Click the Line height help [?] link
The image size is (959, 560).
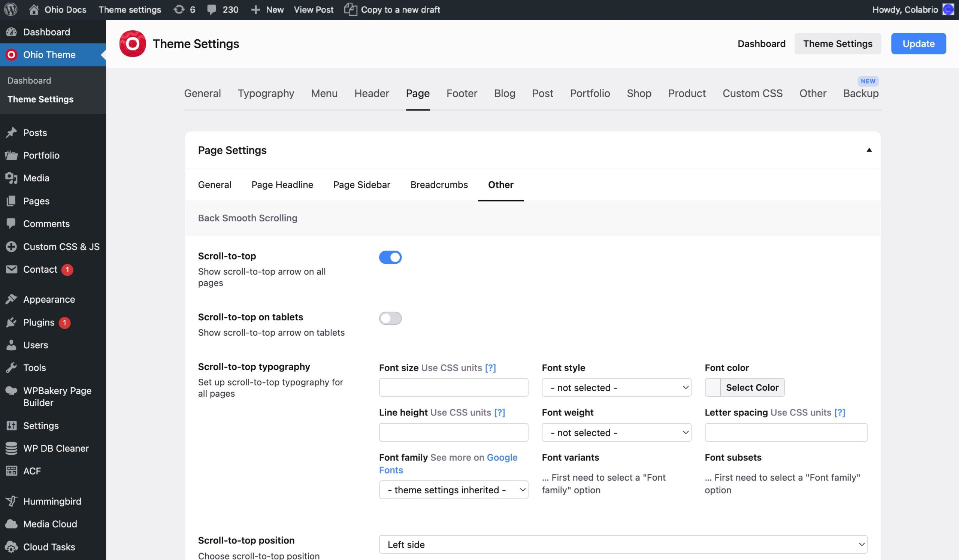pyautogui.click(x=499, y=412)
